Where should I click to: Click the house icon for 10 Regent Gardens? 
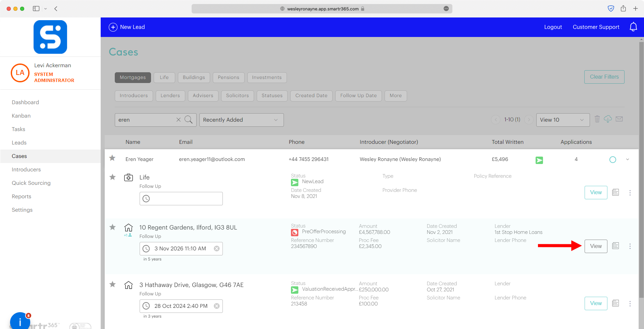click(129, 228)
